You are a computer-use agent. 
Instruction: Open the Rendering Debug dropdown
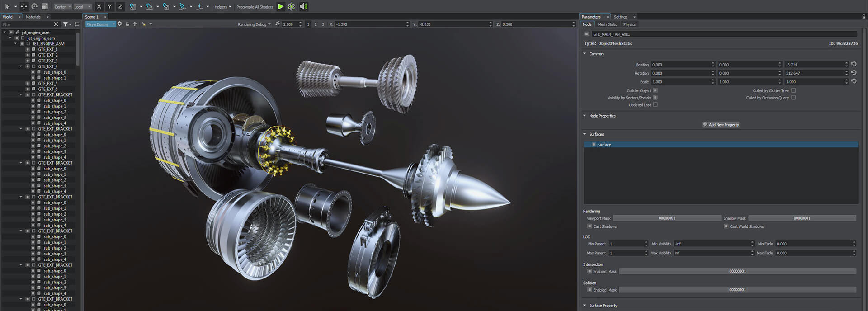tap(254, 24)
